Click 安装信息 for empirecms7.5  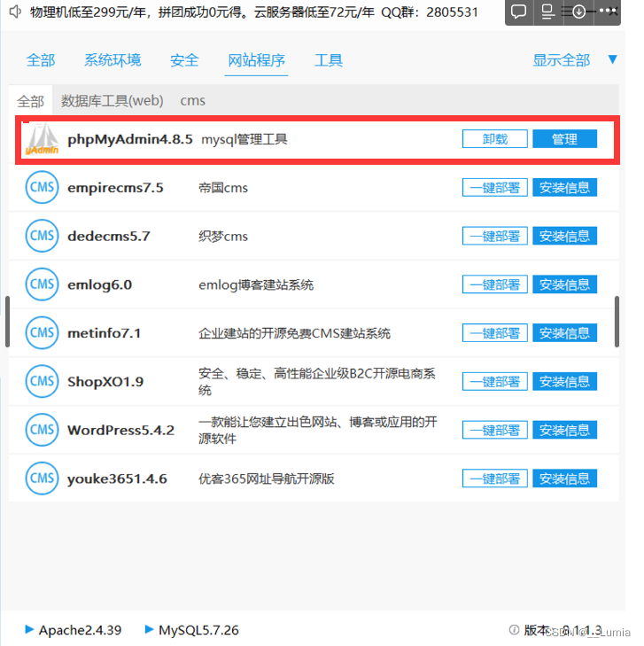564,188
